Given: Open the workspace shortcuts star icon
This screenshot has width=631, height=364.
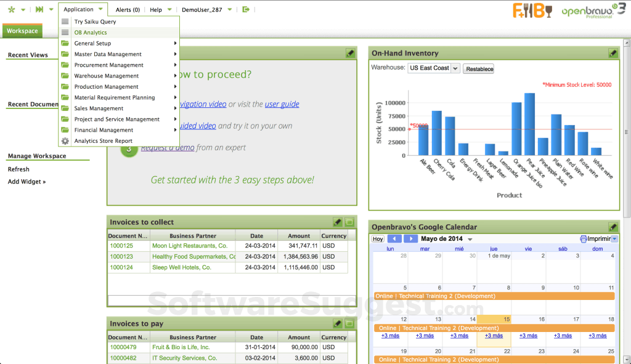Looking at the screenshot, I should (11, 9).
